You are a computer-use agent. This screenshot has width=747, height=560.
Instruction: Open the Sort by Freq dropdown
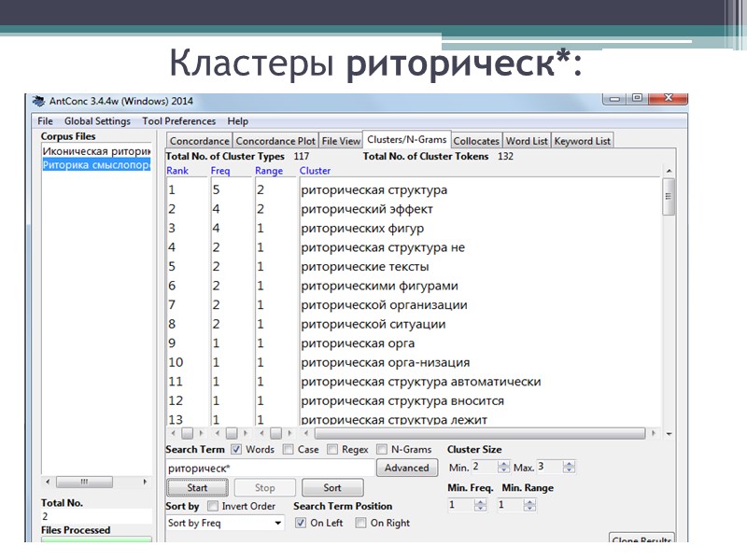pyautogui.click(x=224, y=523)
